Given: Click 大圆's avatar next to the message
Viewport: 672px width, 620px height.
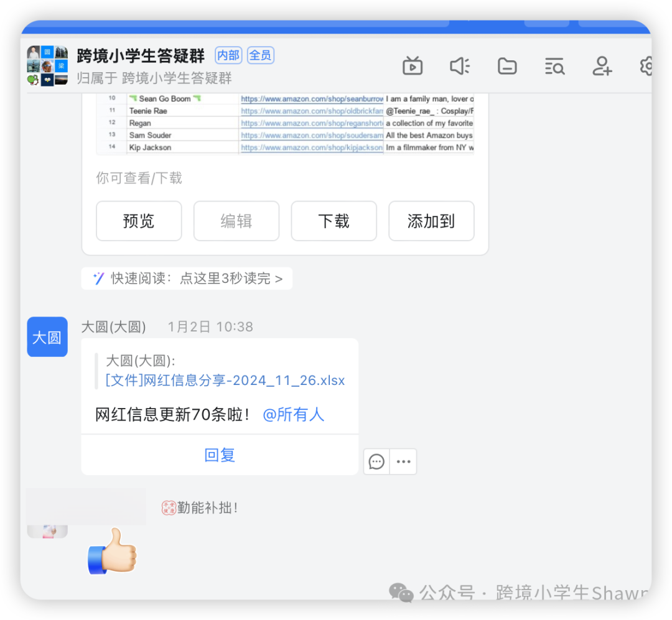Looking at the screenshot, I should tap(47, 336).
